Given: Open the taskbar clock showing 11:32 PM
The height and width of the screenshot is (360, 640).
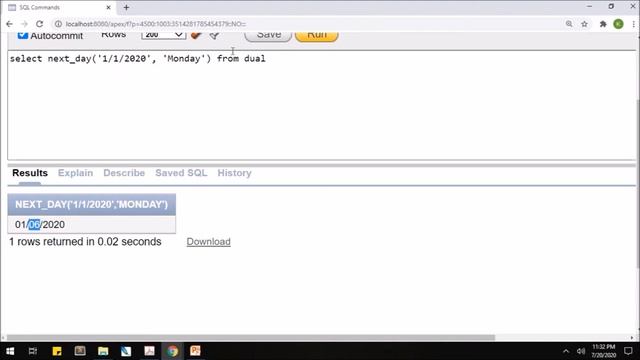Looking at the screenshot, I should [x=604, y=351].
